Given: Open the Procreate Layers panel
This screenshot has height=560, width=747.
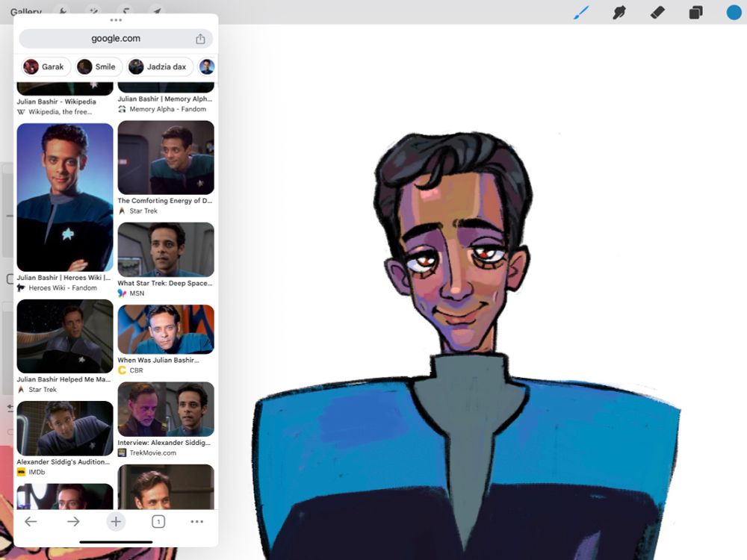Looking at the screenshot, I should 695,13.
